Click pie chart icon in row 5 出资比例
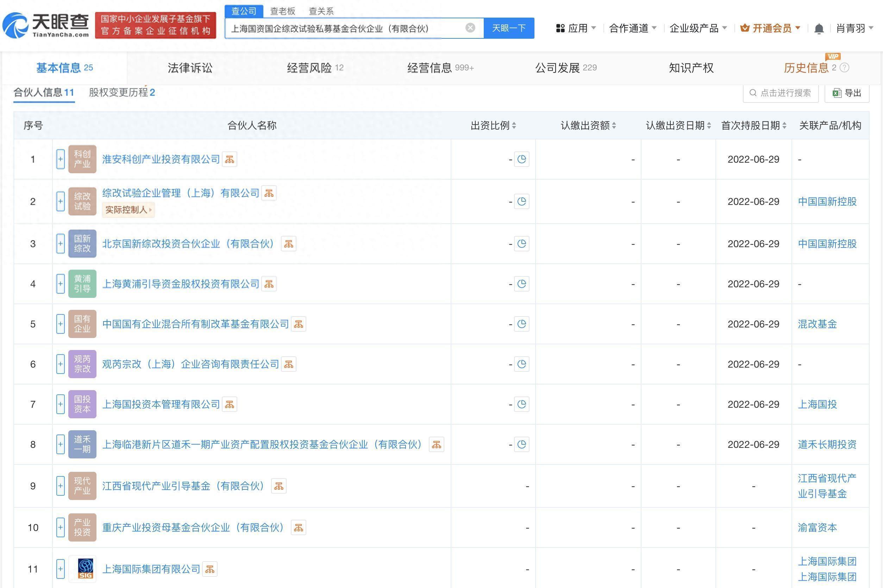Image resolution: width=883 pixels, height=588 pixels. (521, 324)
